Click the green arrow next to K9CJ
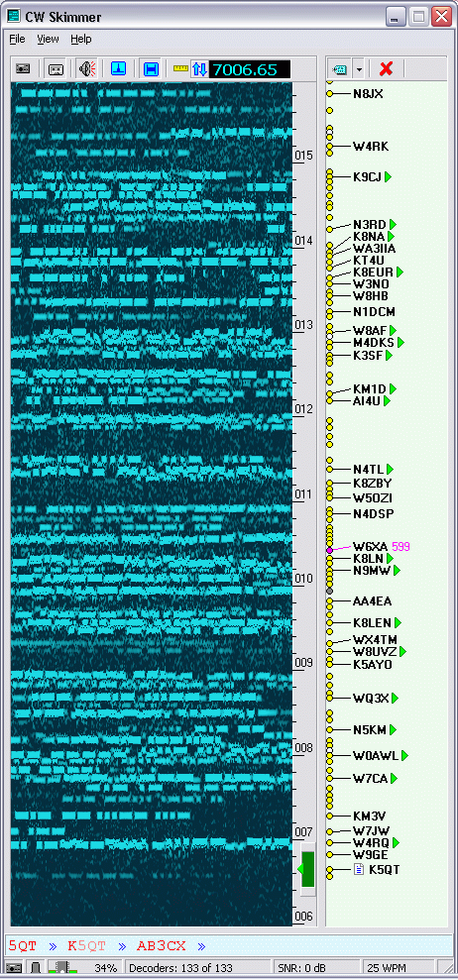 coord(388,176)
